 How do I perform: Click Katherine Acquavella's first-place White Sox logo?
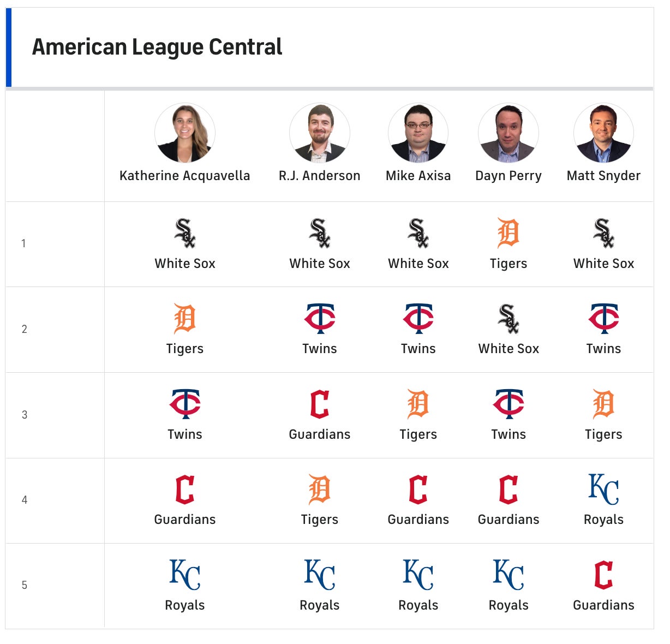pyautogui.click(x=185, y=233)
